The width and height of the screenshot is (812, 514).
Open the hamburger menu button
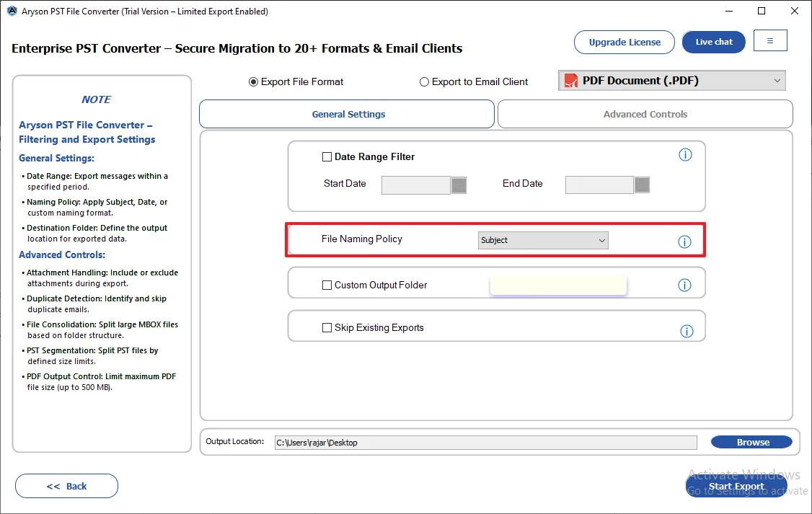[x=770, y=41]
